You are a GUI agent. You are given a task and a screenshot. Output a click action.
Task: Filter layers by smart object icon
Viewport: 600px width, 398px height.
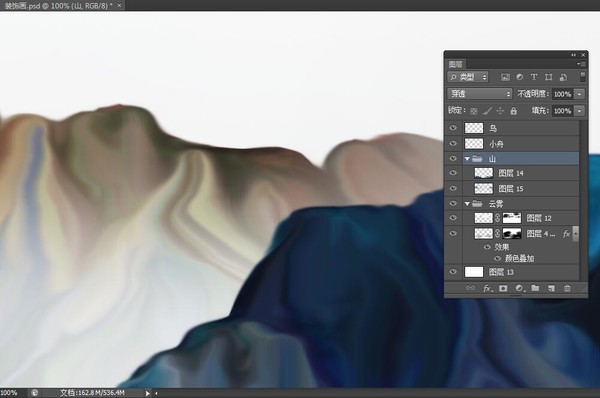coord(563,77)
